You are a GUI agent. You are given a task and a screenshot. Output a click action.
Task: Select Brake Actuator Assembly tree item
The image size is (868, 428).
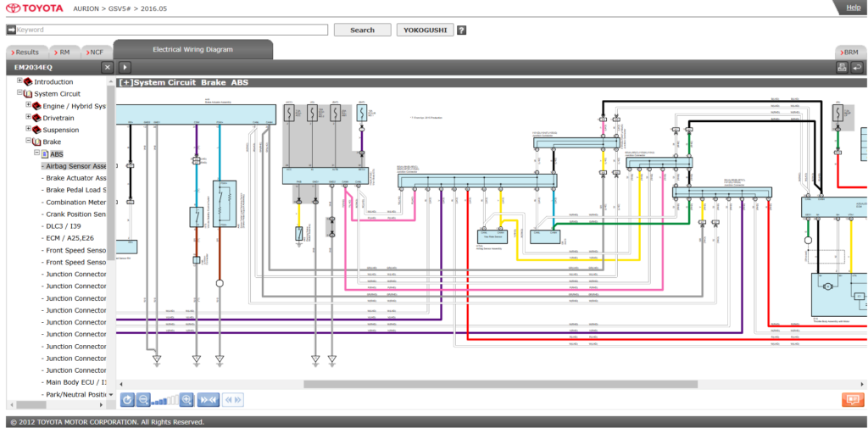tap(74, 178)
